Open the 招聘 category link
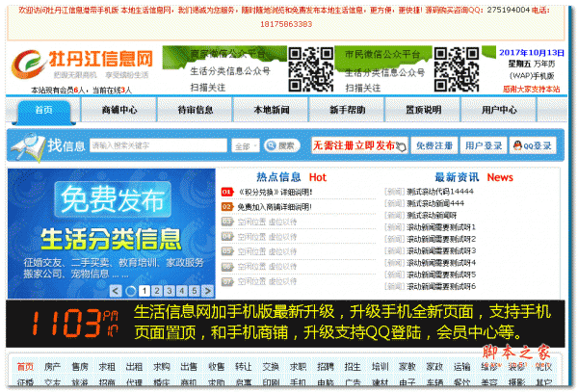The width and height of the screenshot is (578, 392). [326, 367]
